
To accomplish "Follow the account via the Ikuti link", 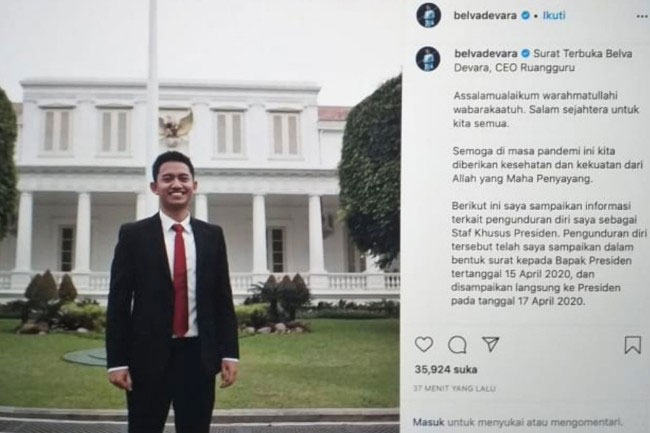I will click(x=554, y=15).
